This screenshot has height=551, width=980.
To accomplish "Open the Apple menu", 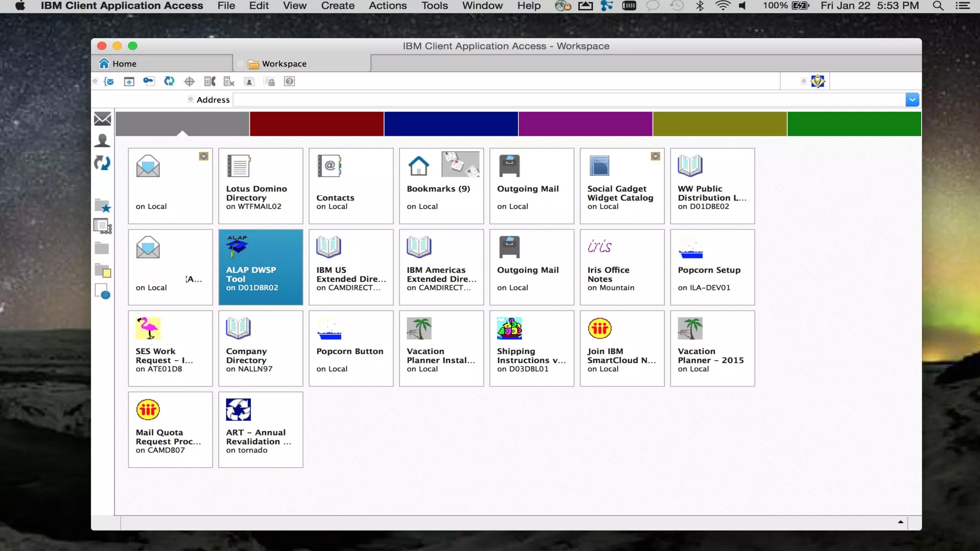I will coord(20,6).
